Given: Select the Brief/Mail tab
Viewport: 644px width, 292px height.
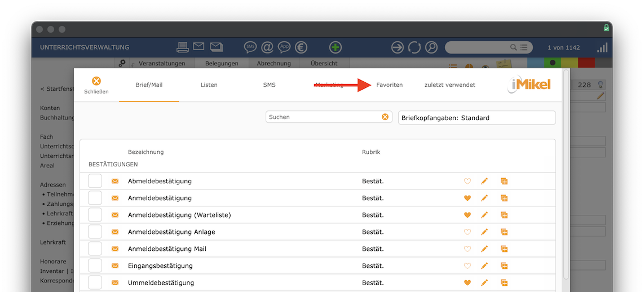Looking at the screenshot, I should 149,85.
